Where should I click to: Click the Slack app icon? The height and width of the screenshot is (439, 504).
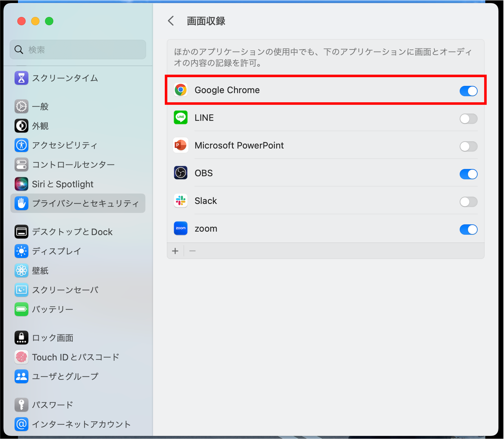181,201
